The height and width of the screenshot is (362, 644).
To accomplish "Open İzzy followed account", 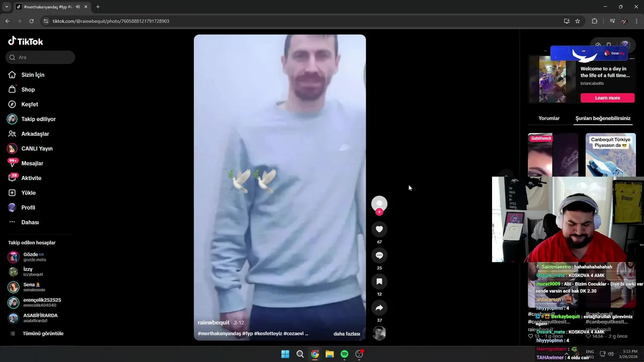I will click(33, 271).
